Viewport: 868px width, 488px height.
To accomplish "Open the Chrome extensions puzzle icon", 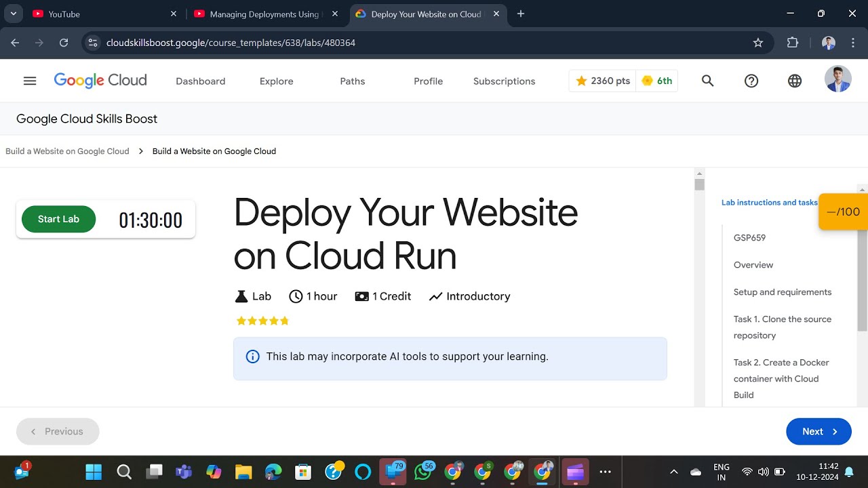I will pos(792,43).
